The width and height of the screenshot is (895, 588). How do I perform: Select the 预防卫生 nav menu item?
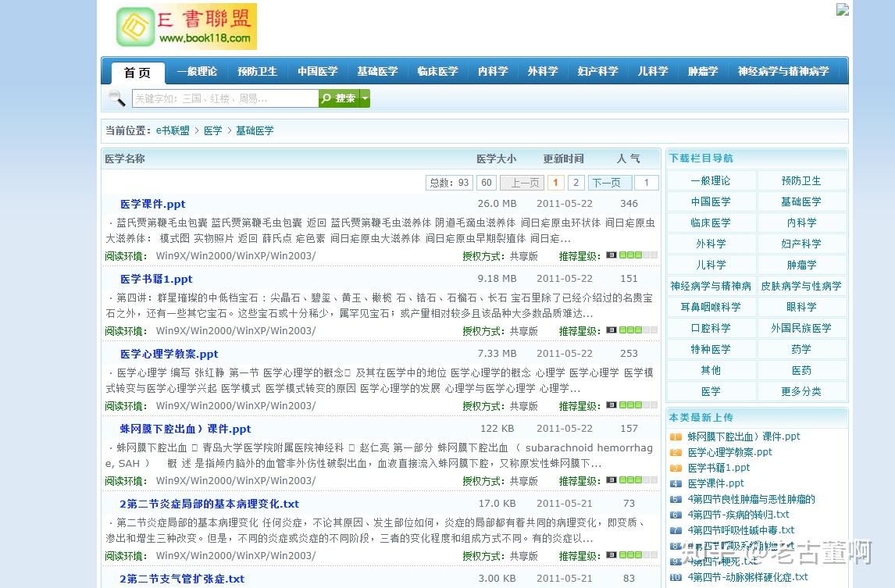258,71
